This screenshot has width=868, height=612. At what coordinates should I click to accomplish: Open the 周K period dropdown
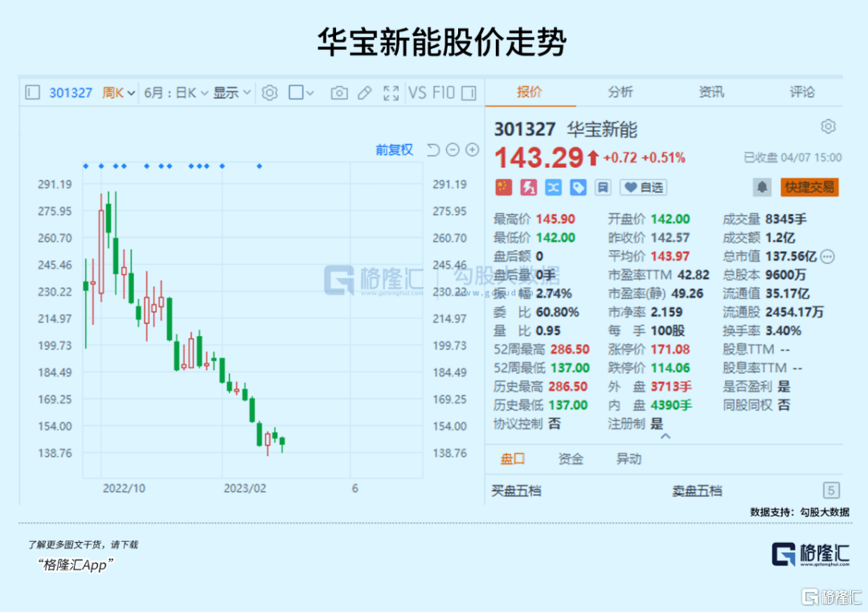pyautogui.click(x=118, y=92)
